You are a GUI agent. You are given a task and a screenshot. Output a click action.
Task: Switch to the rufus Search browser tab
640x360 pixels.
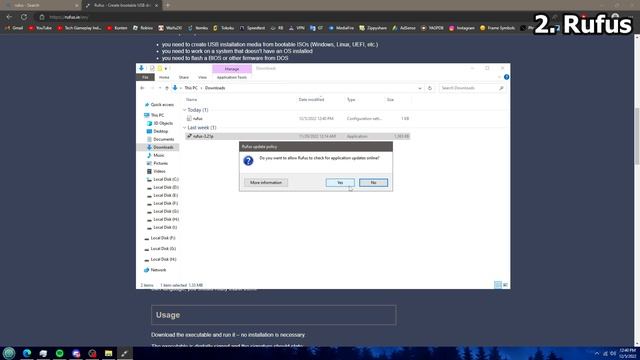(41, 5)
